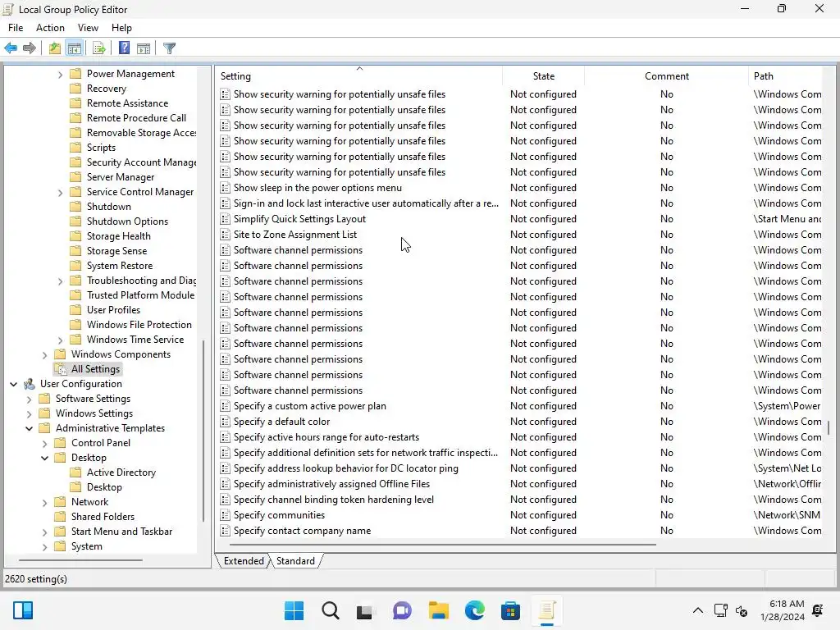Select the Trusted Platform Module tree item
This screenshot has height=630, width=840.
pyautogui.click(x=140, y=295)
